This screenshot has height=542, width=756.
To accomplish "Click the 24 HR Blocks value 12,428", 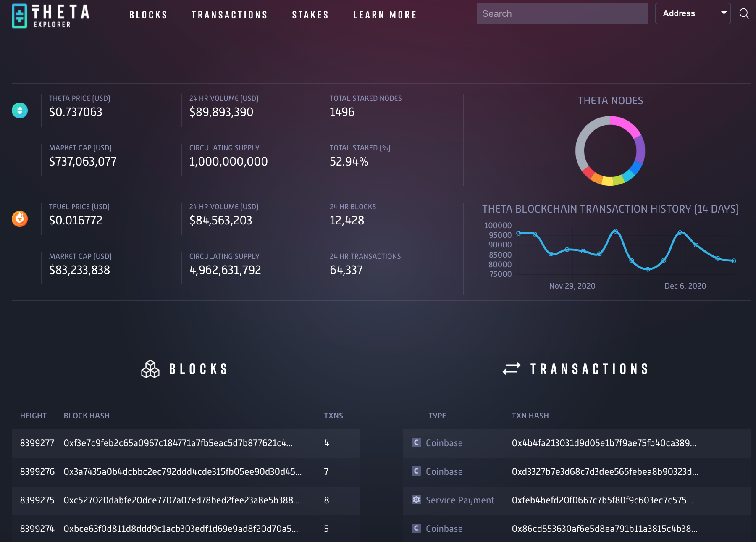I will click(x=347, y=221).
